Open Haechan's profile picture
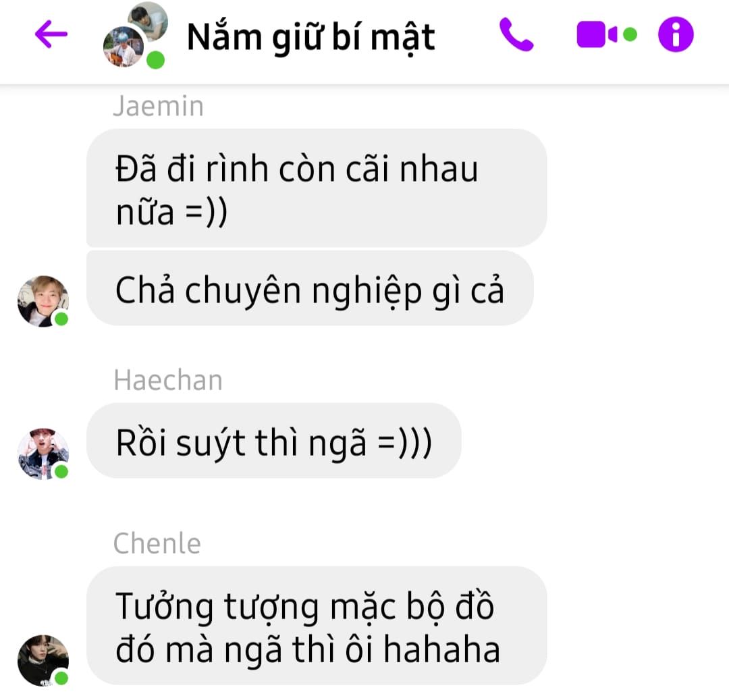The image size is (729, 700). [43, 454]
